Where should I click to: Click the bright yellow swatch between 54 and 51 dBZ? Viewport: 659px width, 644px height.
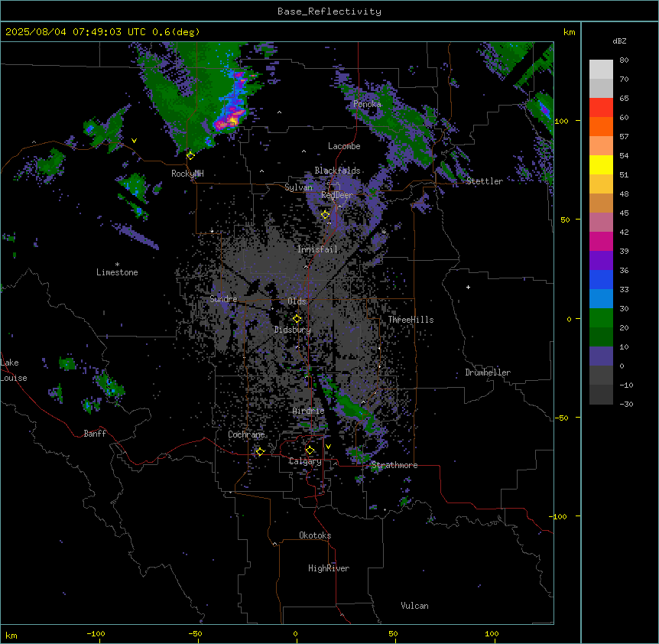coord(601,164)
